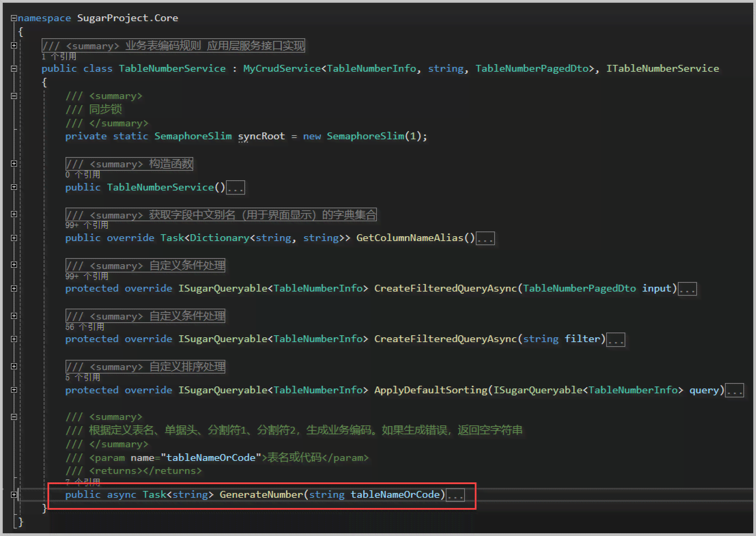The image size is (756, 536).
Task: Click the namespace name 'SugarProject.Core'
Action: click(128, 18)
